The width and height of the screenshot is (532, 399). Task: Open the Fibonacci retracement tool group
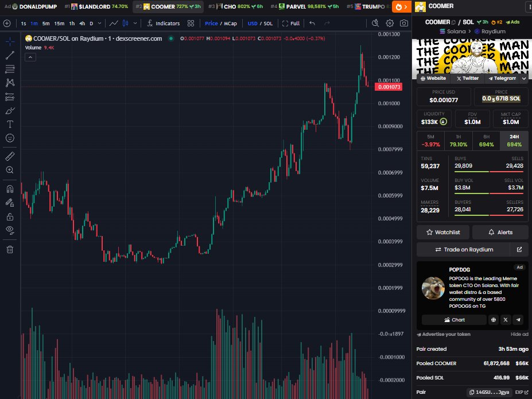pos(10,69)
